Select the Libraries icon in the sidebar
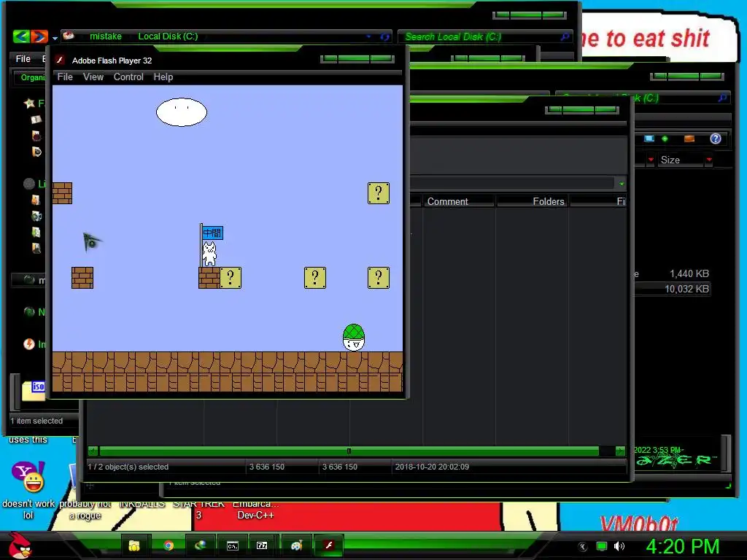 pos(29,184)
